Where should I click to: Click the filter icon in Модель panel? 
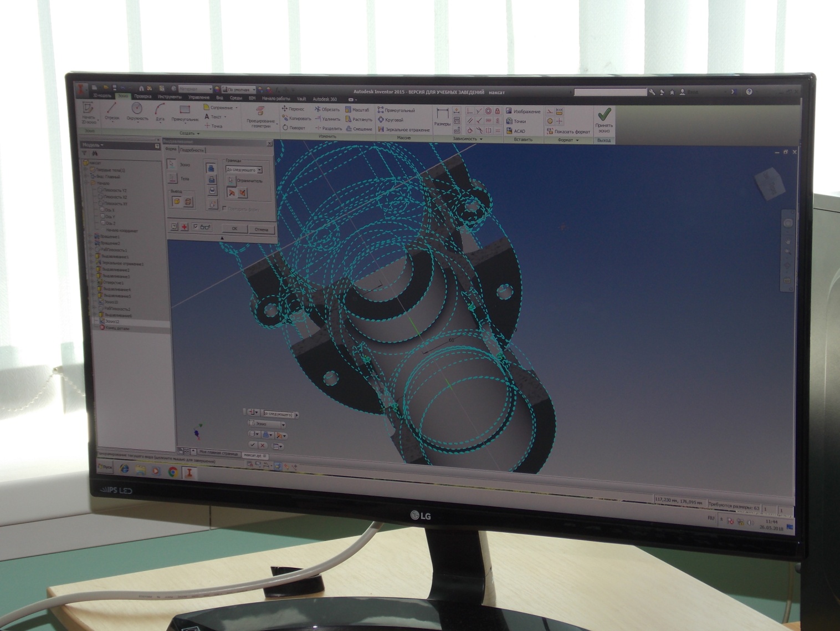84,154
